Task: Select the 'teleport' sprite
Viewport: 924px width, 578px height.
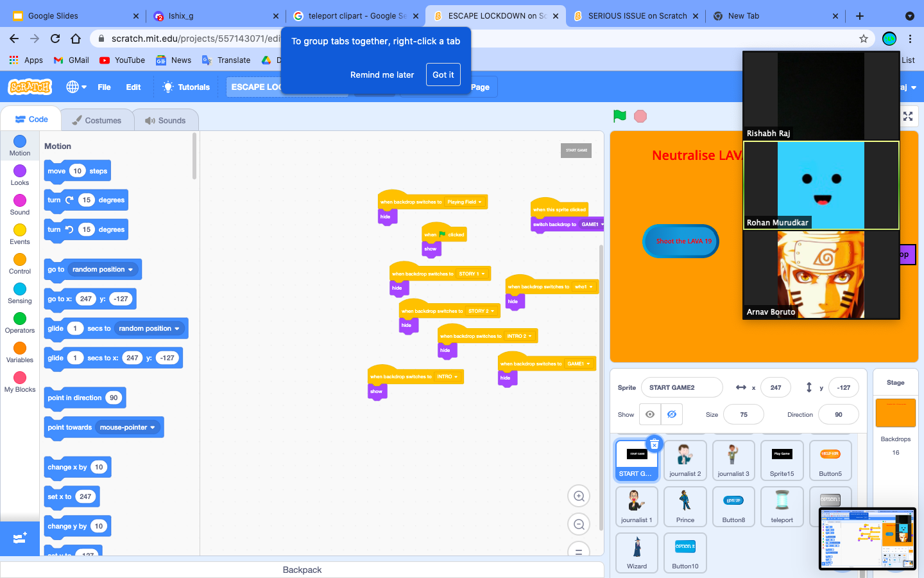Action: (x=782, y=506)
